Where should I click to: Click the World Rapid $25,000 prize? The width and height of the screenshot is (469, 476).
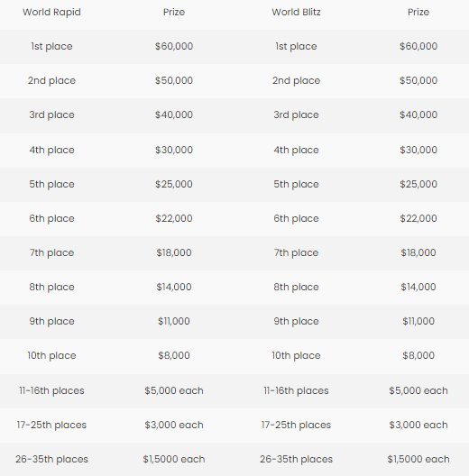click(x=174, y=184)
